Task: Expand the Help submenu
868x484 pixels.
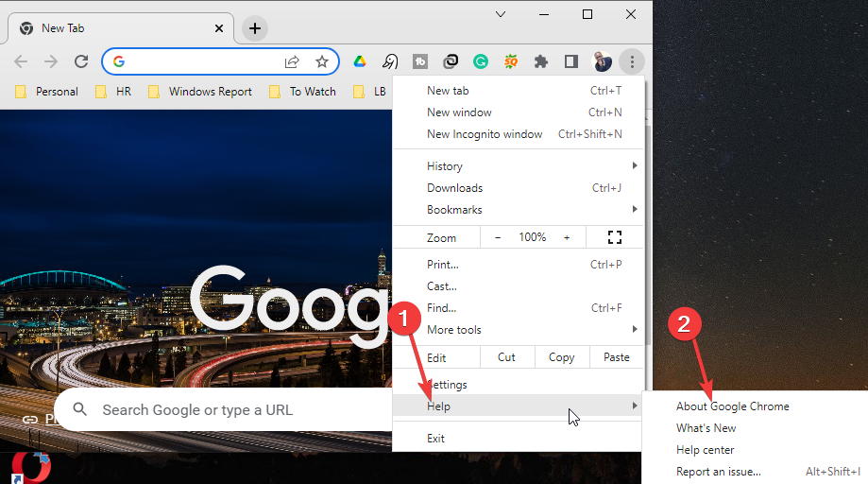Action: (x=519, y=406)
